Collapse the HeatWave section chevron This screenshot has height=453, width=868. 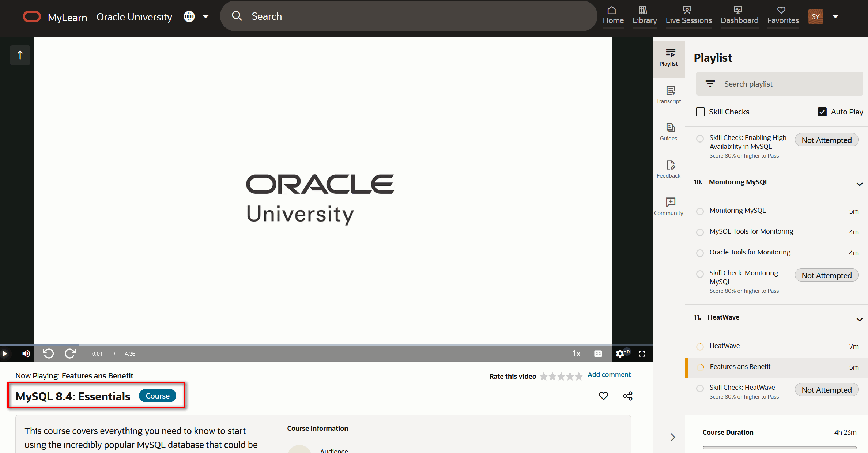[859, 319]
